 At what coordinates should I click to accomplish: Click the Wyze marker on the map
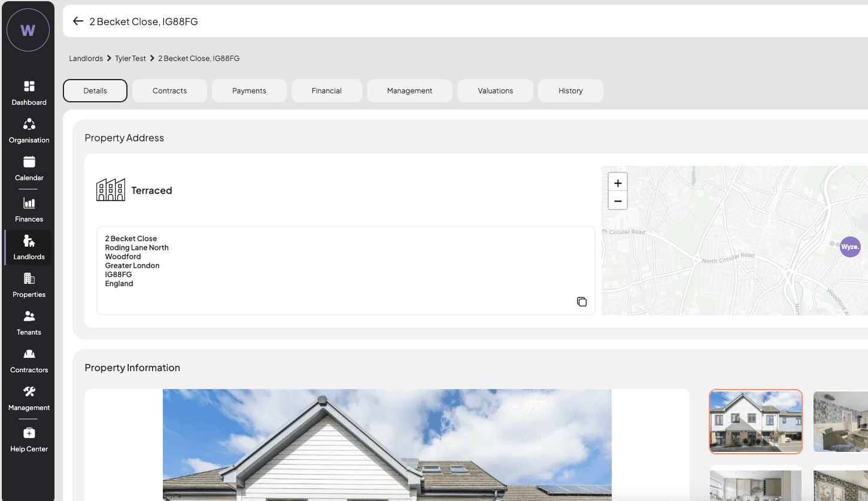[850, 247]
